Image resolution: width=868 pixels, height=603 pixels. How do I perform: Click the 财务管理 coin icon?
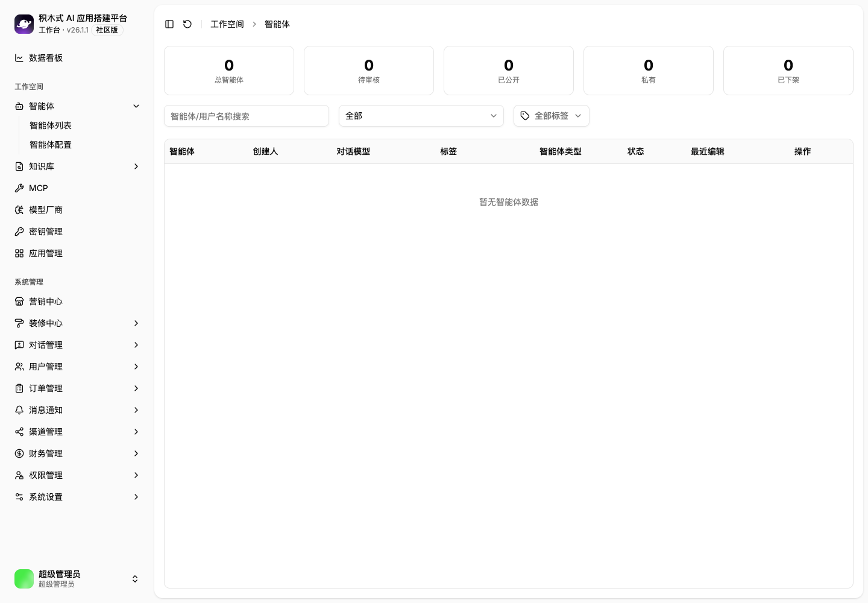click(x=19, y=453)
